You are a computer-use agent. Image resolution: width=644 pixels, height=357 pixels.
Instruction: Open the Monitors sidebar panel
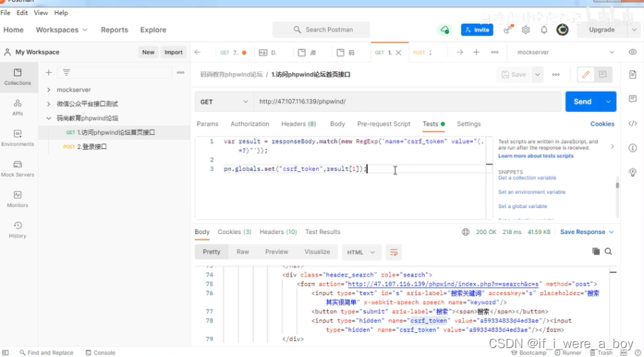pyautogui.click(x=18, y=199)
